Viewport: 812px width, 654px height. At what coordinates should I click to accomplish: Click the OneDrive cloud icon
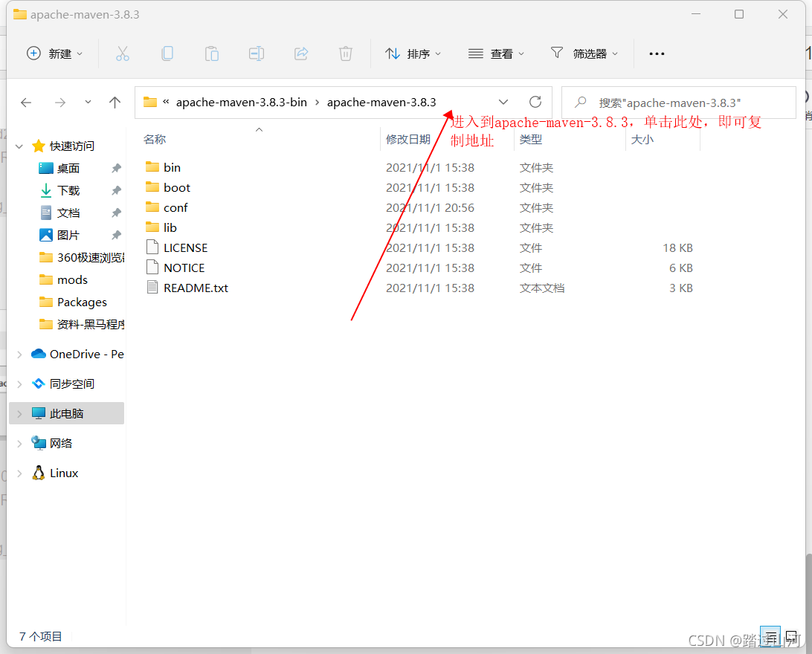[x=39, y=354]
